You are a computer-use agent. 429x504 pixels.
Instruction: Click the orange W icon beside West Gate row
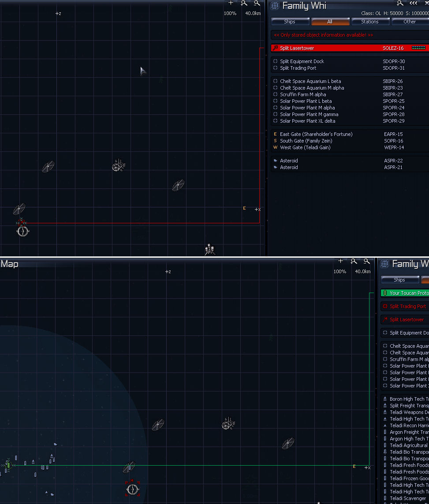pos(275,147)
